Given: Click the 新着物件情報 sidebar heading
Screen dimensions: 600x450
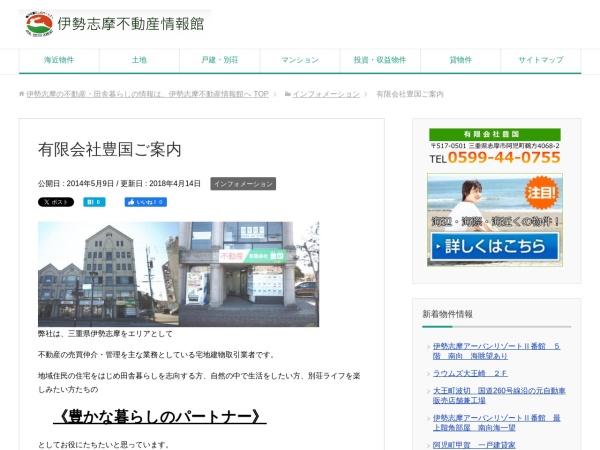Looking at the screenshot, I should 447,314.
